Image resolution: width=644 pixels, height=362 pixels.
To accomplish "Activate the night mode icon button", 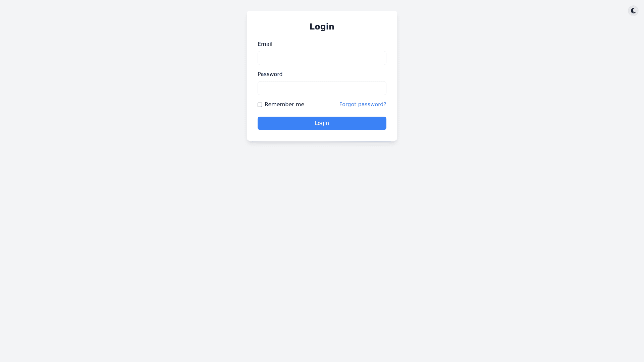I will pyautogui.click(x=633, y=11).
